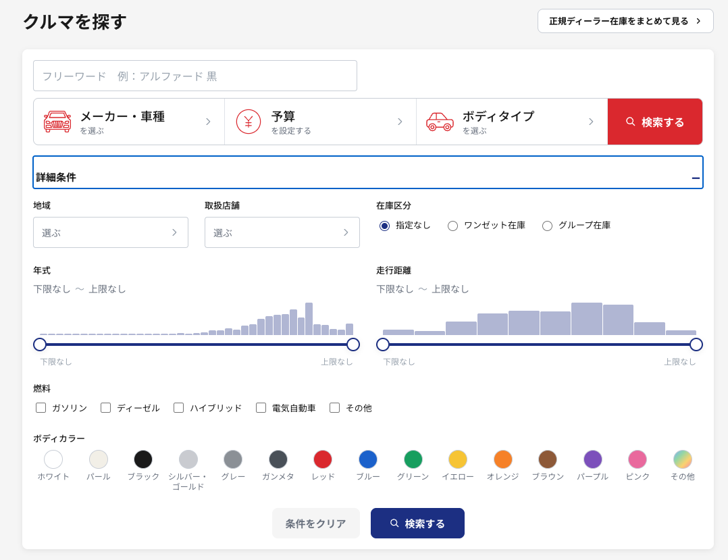Click the 条件をクリア button
The height and width of the screenshot is (560, 728).
coord(316,524)
